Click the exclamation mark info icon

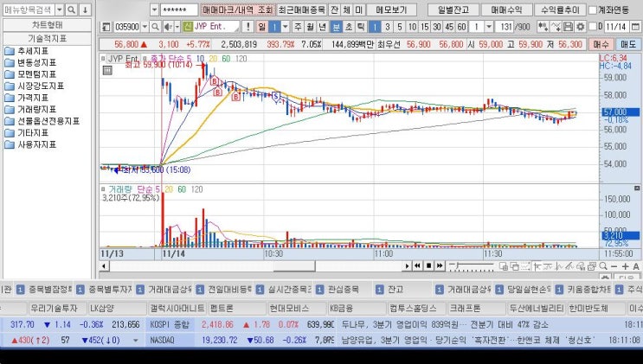coord(248,27)
